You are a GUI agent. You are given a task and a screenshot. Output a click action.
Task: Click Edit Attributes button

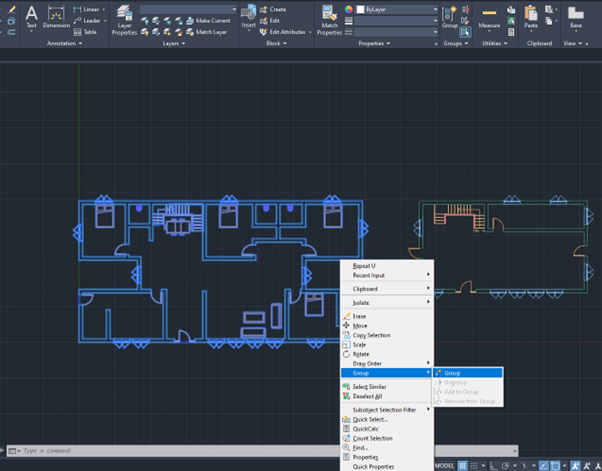(283, 32)
